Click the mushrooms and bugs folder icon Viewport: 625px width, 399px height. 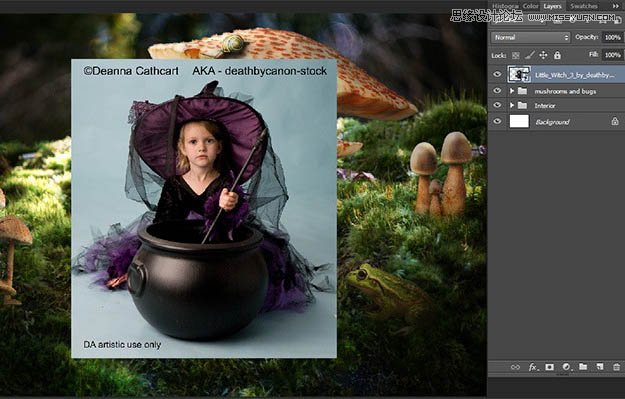click(x=522, y=91)
